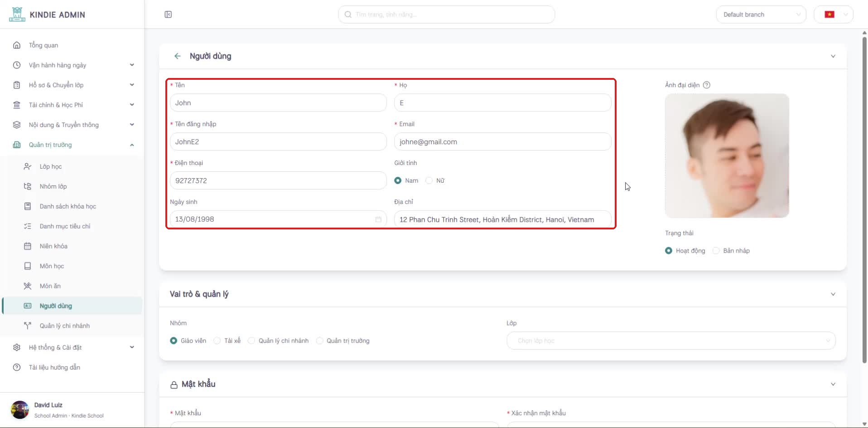868x428 pixels.
Task: Open the date picker calendar icon in Ngày sinh
Action: pyautogui.click(x=378, y=219)
